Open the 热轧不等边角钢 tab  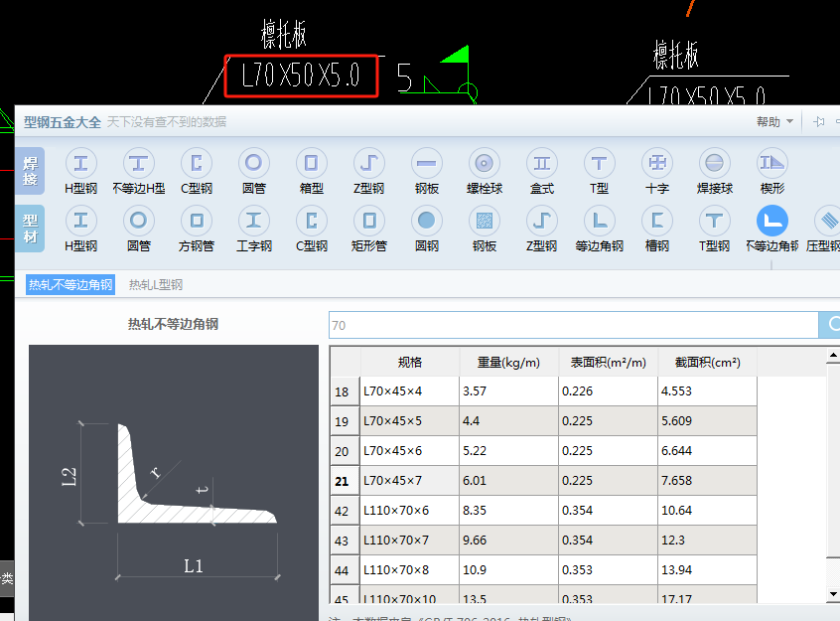pyautogui.click(x=70, y=285)
